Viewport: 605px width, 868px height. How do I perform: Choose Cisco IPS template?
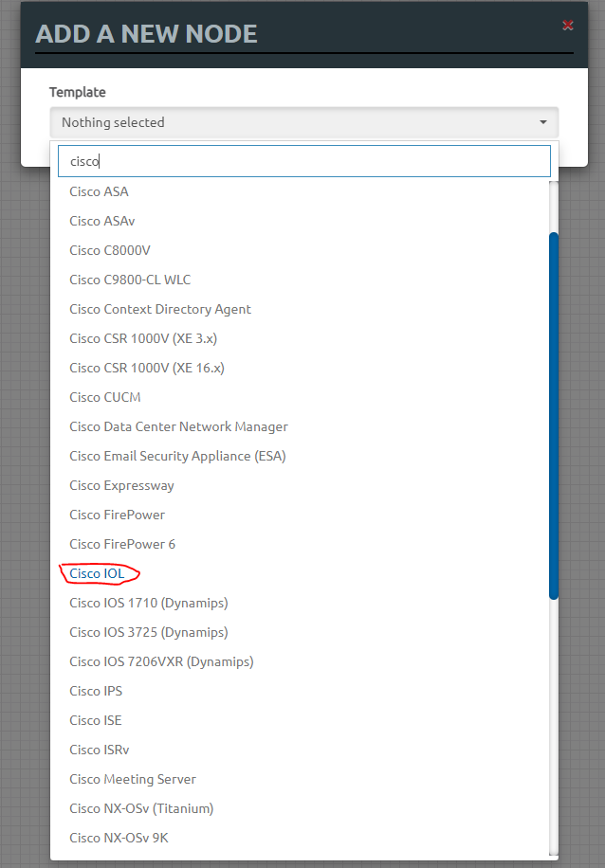(96, 690)
